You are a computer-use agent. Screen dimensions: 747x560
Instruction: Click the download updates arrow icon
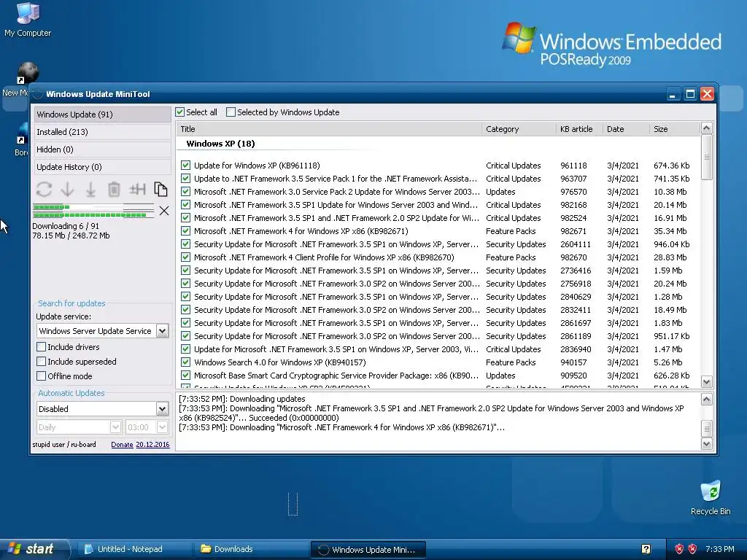(67, 190)
